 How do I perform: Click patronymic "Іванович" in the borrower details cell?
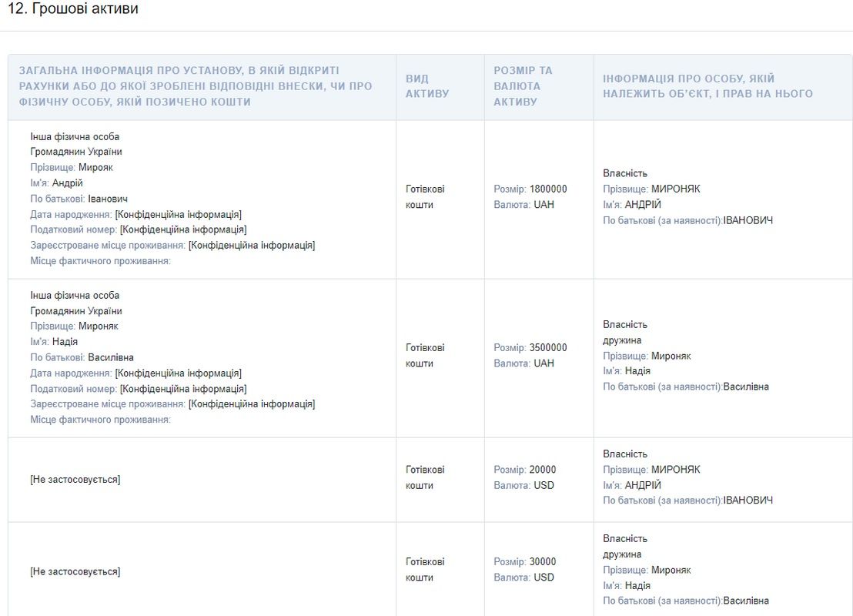[108, 199]
